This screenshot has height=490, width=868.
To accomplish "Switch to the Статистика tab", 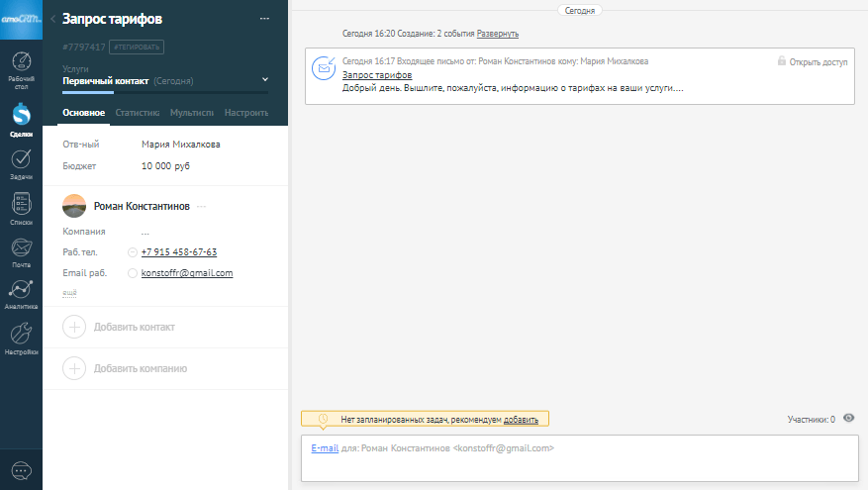I will click(138, 113).
